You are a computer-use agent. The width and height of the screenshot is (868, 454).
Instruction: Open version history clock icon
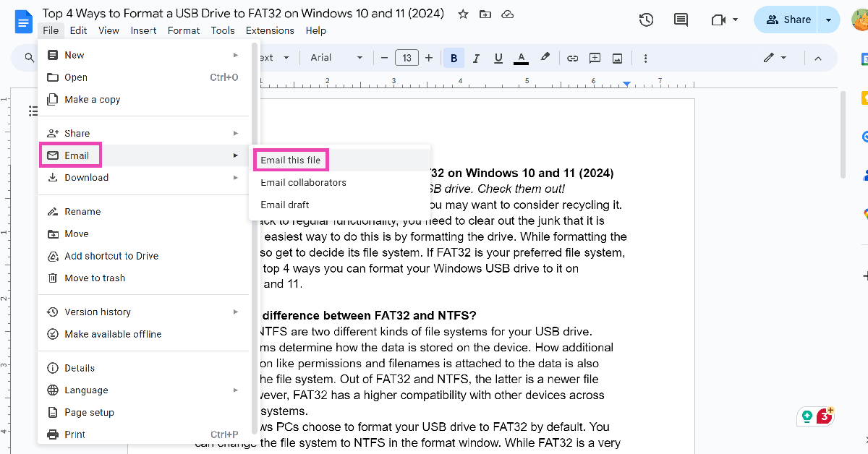(x=647, y=20)
